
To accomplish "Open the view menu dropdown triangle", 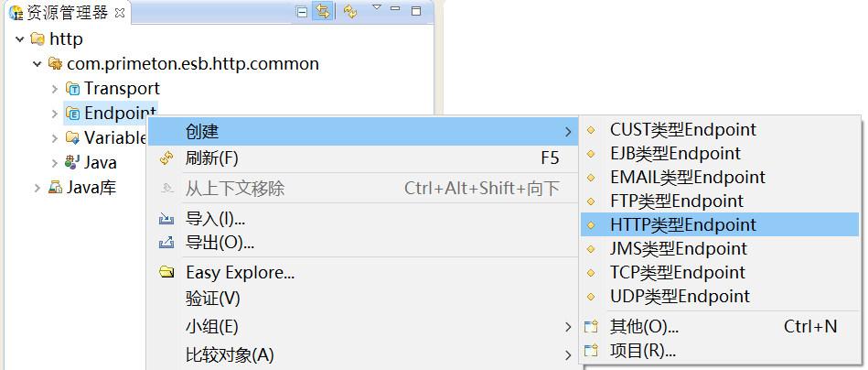I will tap(376, 8).
